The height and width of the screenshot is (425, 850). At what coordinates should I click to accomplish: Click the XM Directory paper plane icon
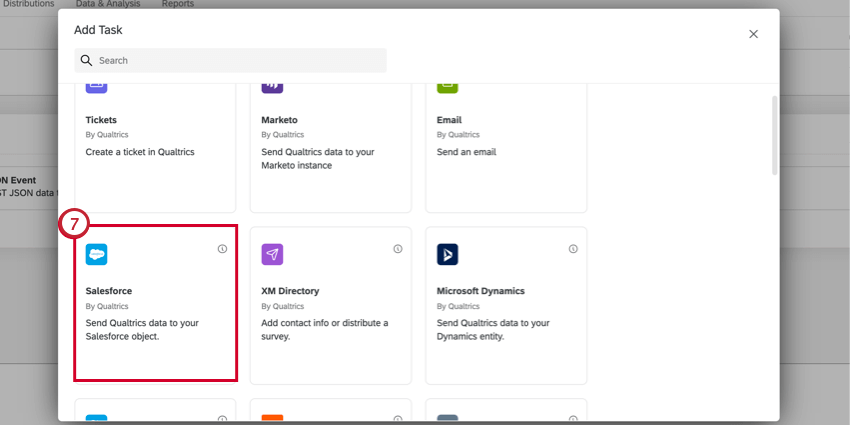272,254
